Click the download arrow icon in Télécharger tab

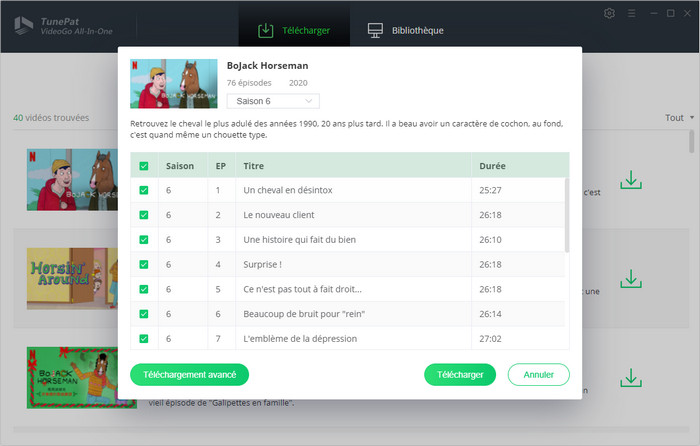click(x=266, y=30)
